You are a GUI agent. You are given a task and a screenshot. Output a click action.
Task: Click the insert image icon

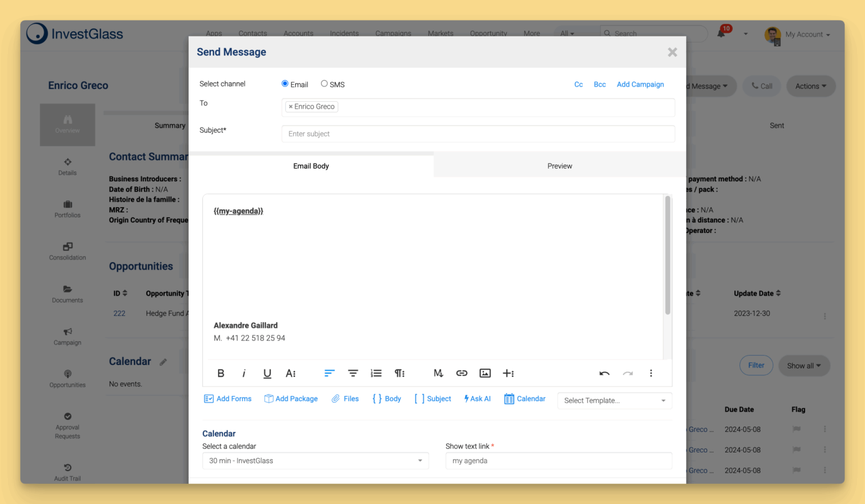485,374
